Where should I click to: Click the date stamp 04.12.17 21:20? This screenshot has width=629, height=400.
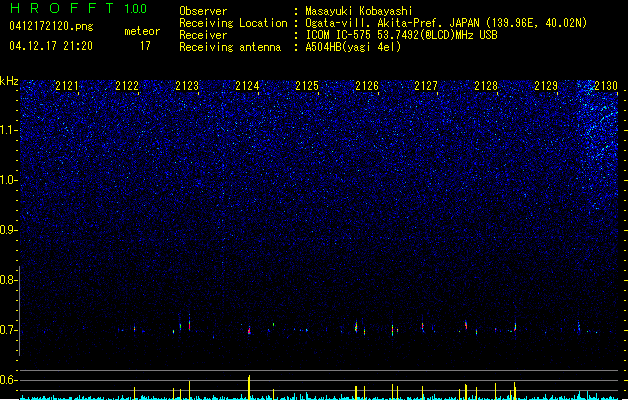coord(51,46)
